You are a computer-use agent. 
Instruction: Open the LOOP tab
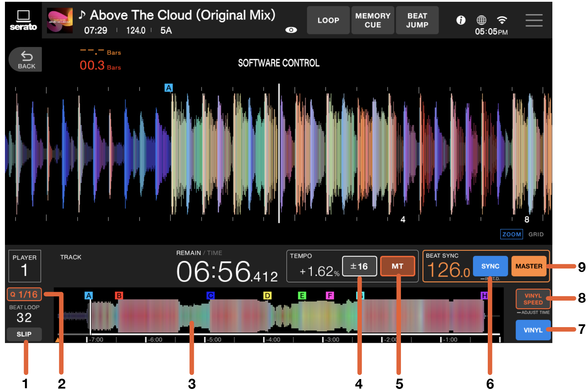(328, 20)
